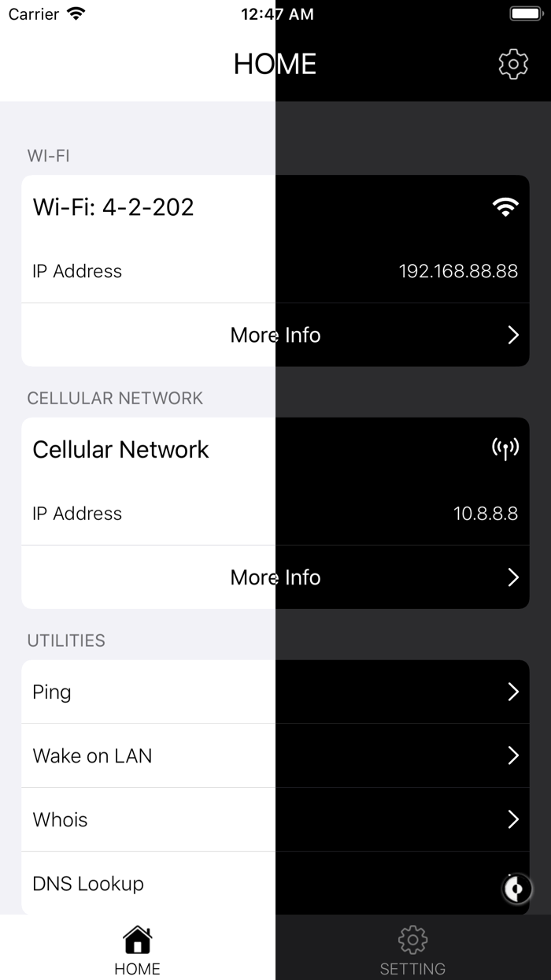Tap the Wi-Fi signal icon on the Wi-Fi card
The height and width of the screenshot is (980, 551).
(x=505, y=206)
